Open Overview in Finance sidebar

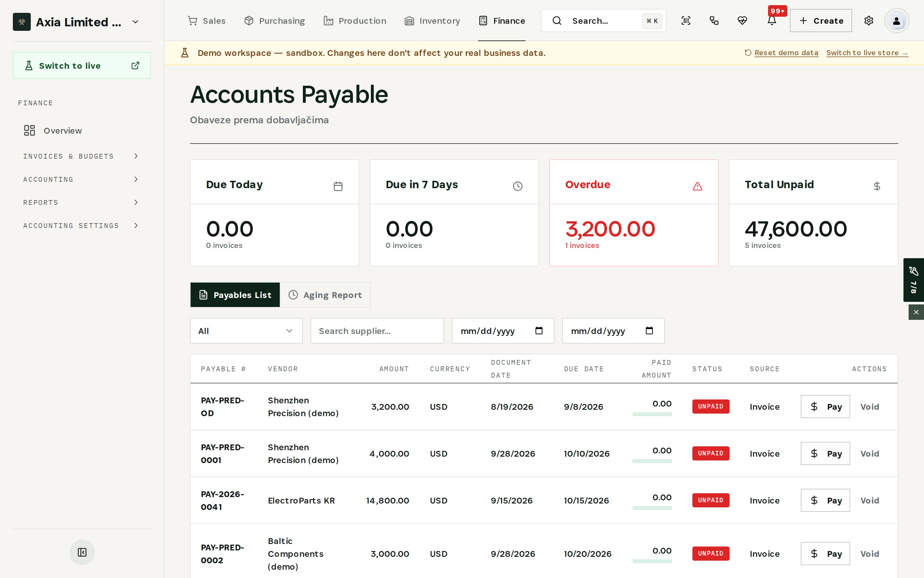(82, 131)
